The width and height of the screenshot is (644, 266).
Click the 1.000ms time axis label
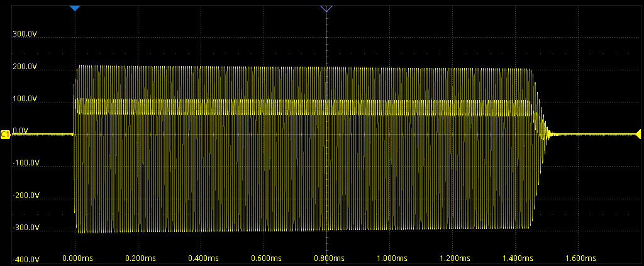pyautogui.click(x=392, y=258)
